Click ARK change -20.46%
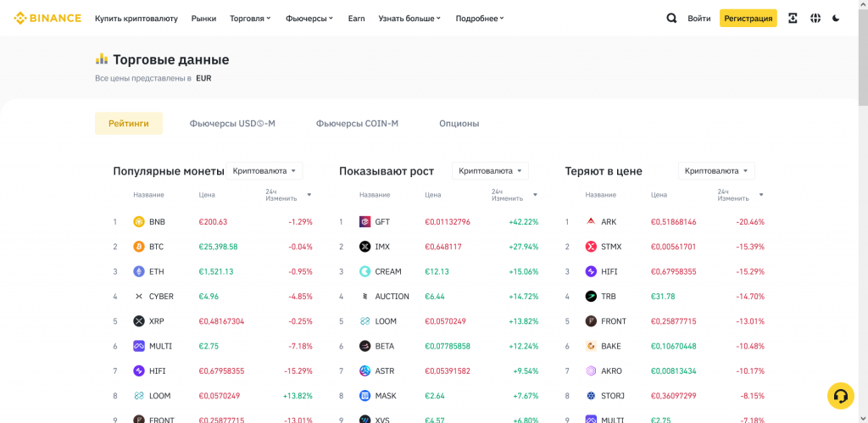The image size is (868, 423). [750, 221]
